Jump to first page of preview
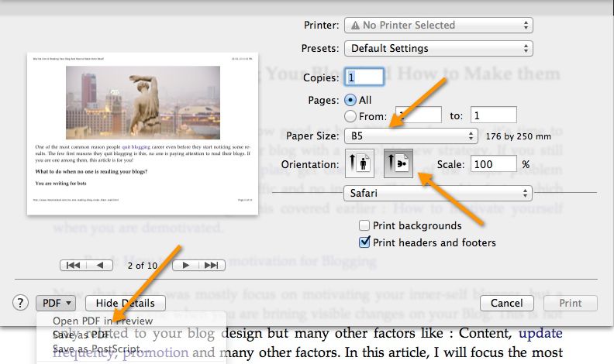This screenshot has height=364, width=614. tap(73, 265)
